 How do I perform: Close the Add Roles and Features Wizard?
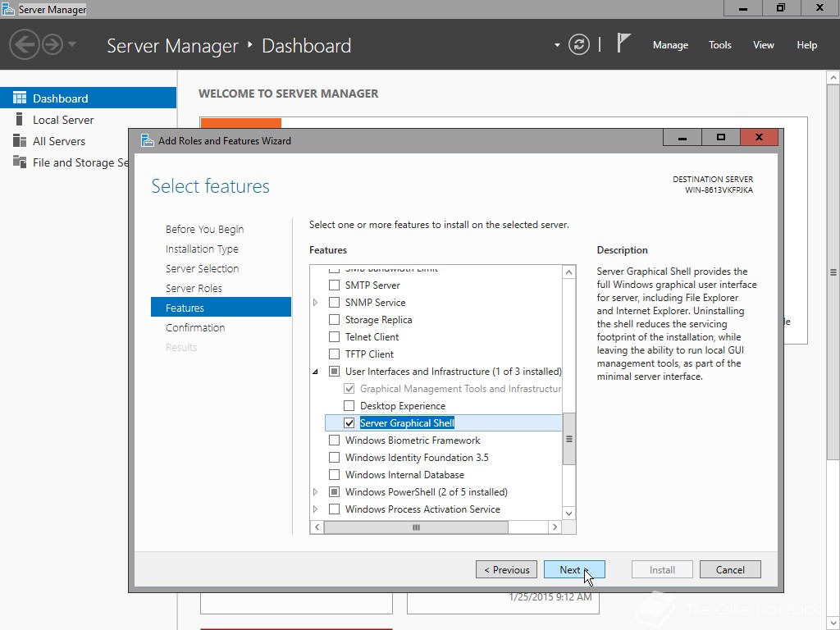(759, 137)
